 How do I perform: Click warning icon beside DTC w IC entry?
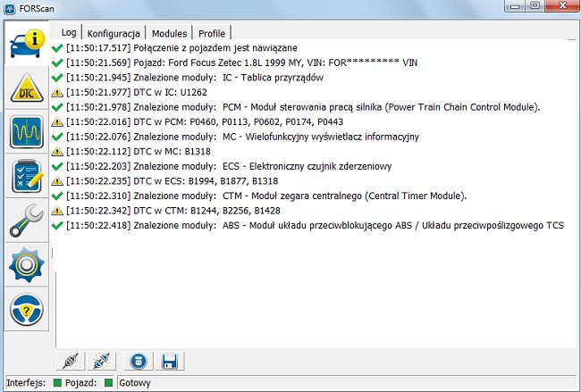point(57,93)
